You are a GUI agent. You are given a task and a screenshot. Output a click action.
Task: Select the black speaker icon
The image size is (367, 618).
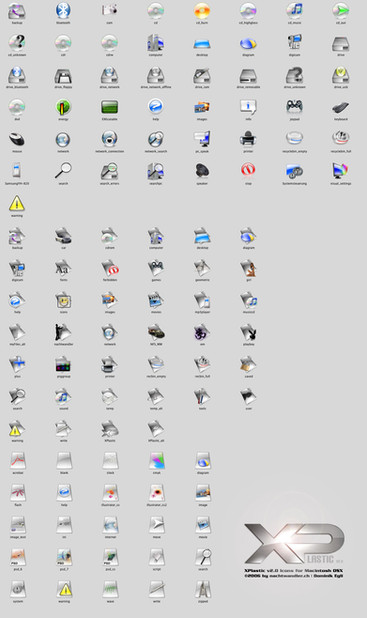tap(202, 171)
